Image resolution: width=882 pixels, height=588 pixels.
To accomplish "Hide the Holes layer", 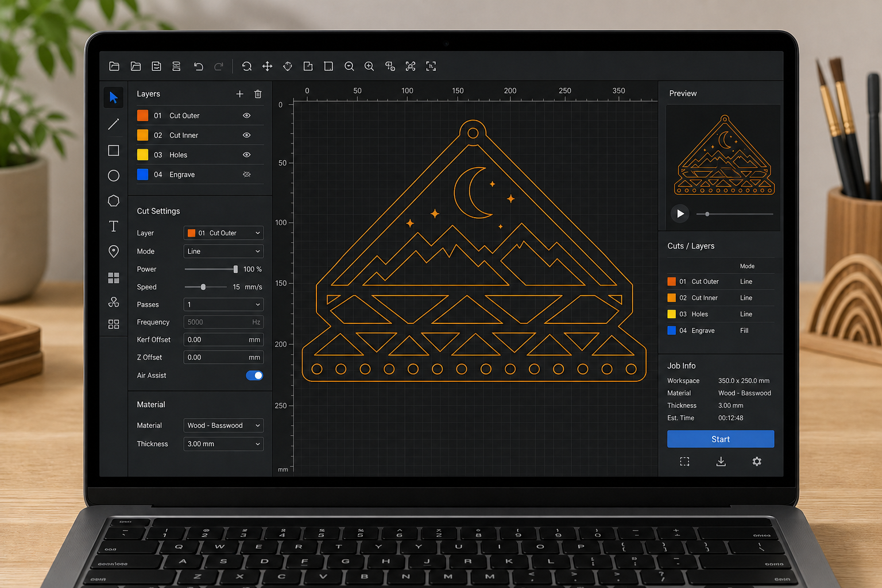I will pyautogui.click(x=247, y=154).
